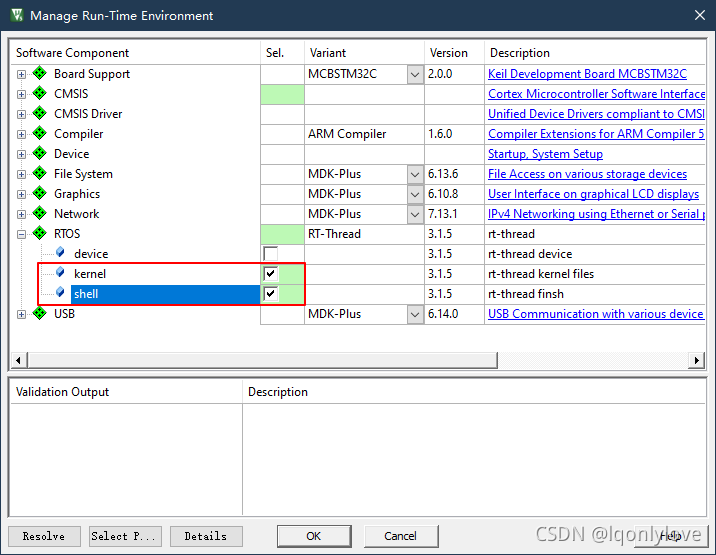Image resolution: width=716 pixels, height=555 pixels.
Task: Click the Network green diamond icon
Action: (x=40, y=213)
